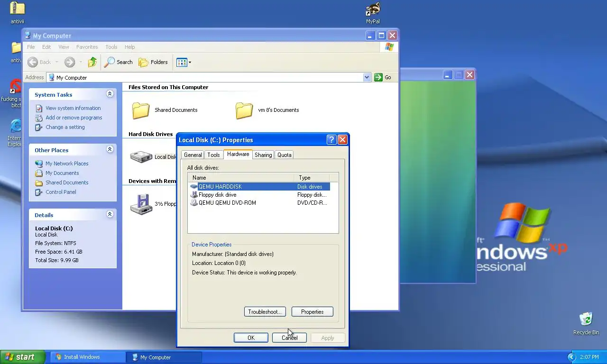Image resolution: width=607 pixels, height=364 pixels.
Task: Click the antivii desktop folder icon
Action: coord(18,13)
